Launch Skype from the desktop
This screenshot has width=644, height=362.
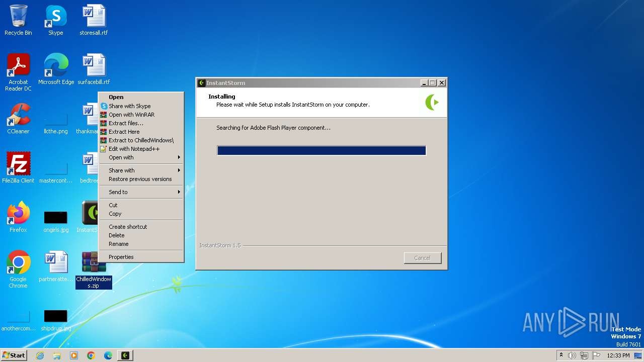coord(55,20)
